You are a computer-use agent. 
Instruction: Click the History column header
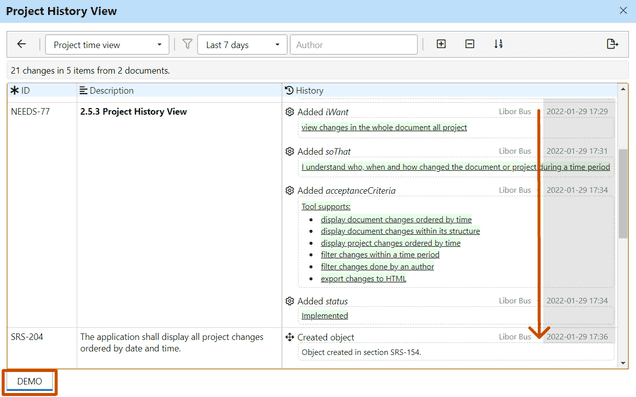point(449,90)
